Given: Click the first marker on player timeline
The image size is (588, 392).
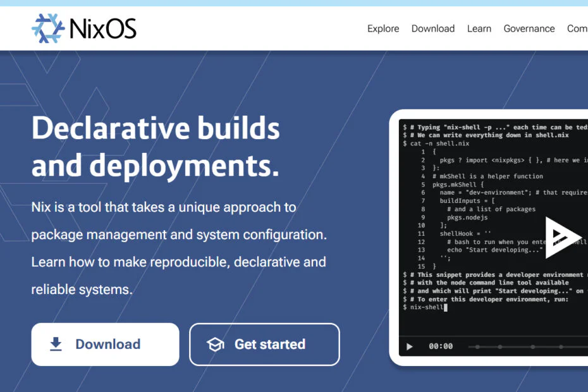Looking at the screenshot, I should (x=477, y=347).
